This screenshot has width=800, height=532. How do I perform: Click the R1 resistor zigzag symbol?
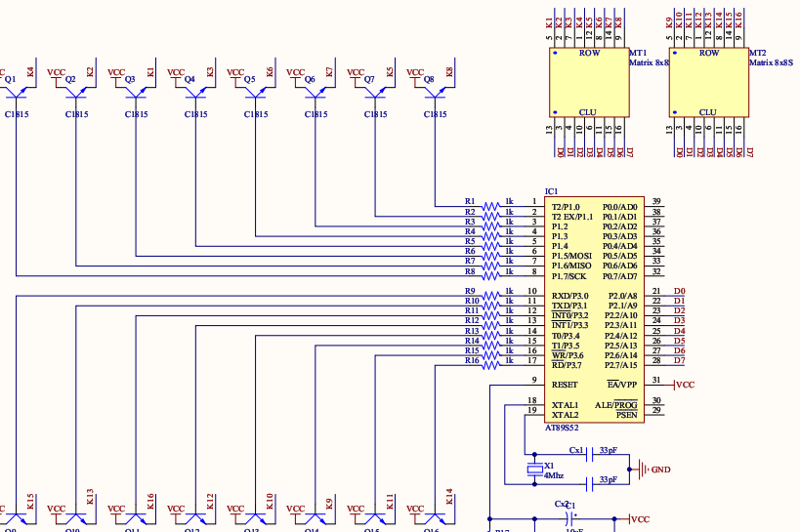490,207
